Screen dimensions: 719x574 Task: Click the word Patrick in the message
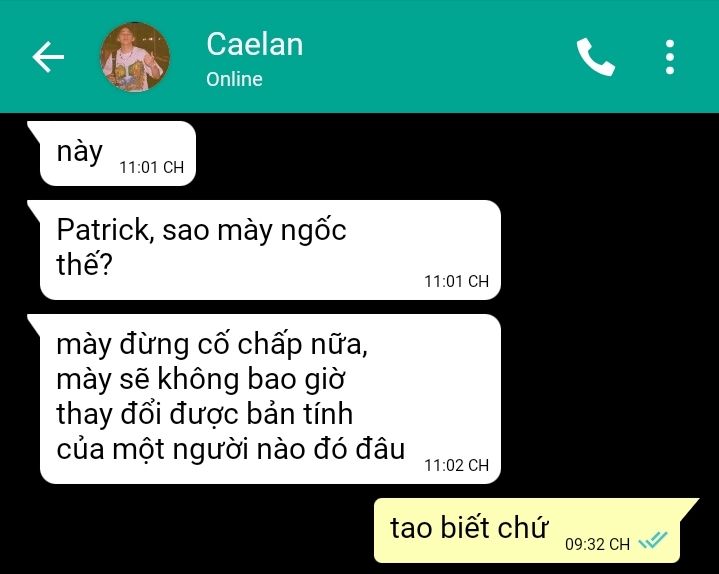105,230
